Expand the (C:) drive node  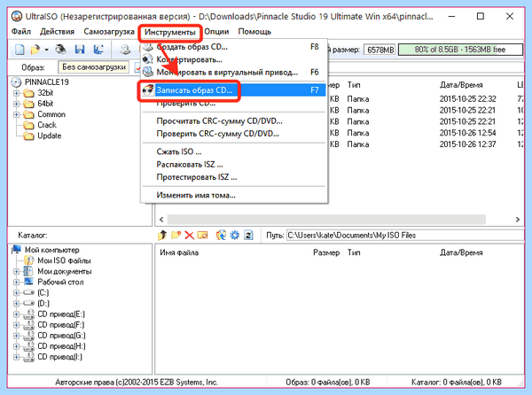(x=16, y=292)
